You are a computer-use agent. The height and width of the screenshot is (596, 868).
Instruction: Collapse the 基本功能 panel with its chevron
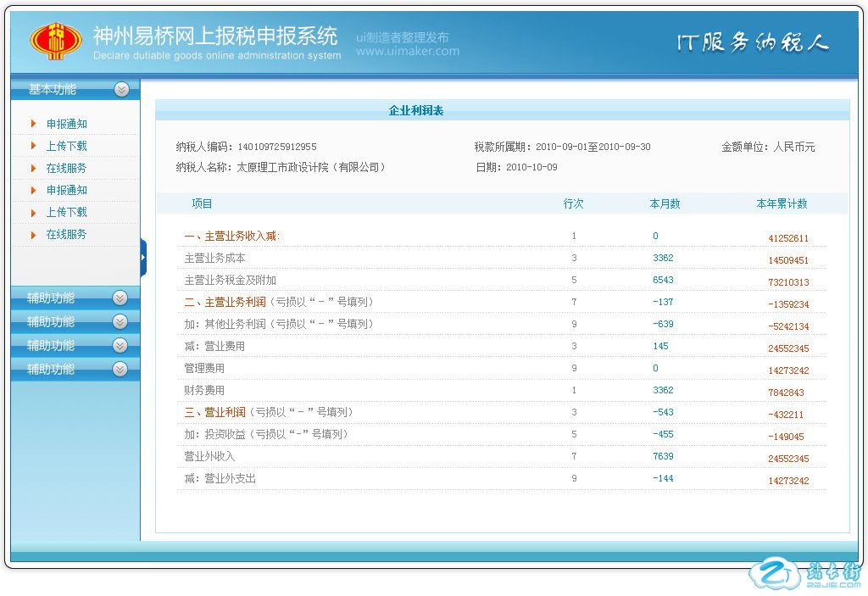121,89
